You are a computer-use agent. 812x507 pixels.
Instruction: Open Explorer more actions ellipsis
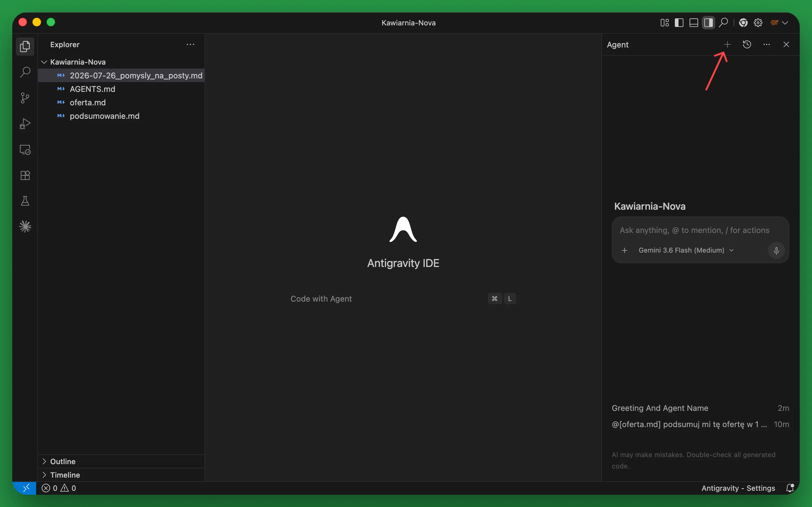190,45
